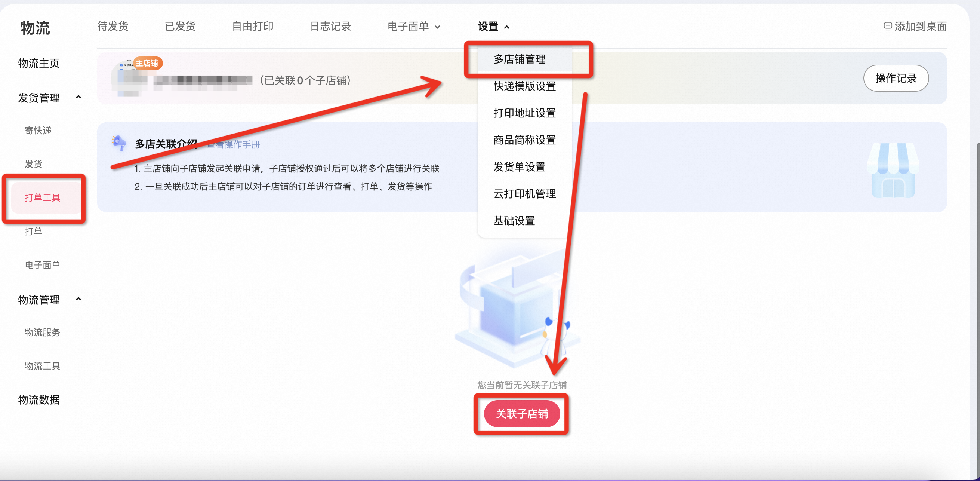Click the 多店关联介绍 heading
The image size is (980, 481).
[x=166, y=144]
